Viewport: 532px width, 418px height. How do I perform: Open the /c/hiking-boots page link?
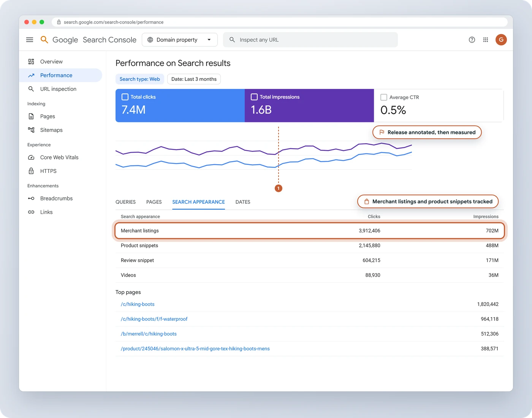138,304
